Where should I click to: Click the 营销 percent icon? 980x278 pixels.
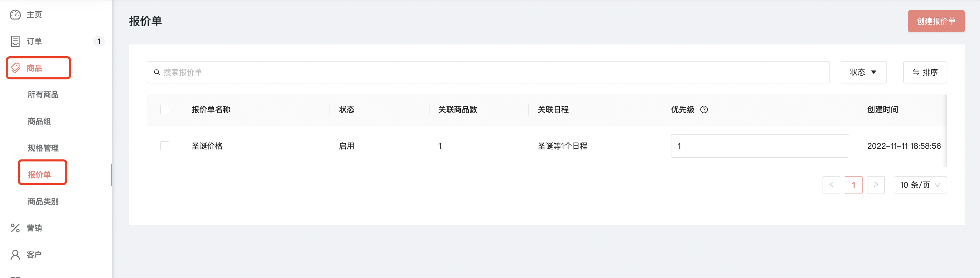click(x=15, y=228)
